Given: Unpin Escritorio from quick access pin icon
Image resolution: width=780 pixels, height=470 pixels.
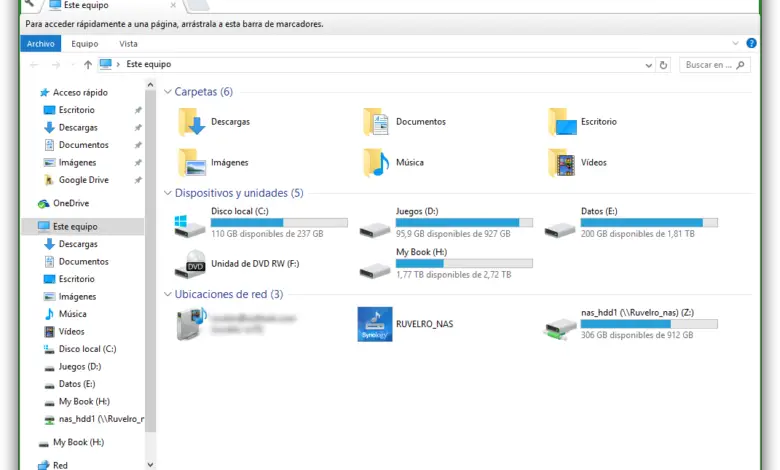Looking at the screenshot, I should 138,110.
